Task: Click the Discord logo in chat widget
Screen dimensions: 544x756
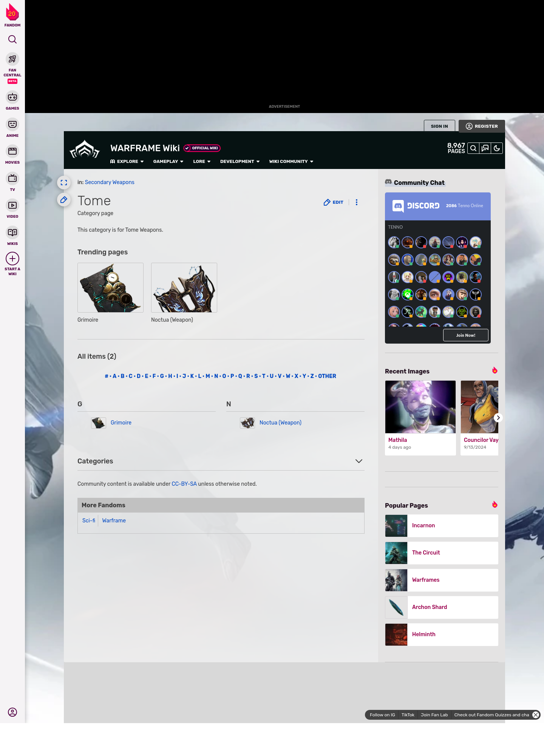Action: pyautogui.click(x=416, y=206)
